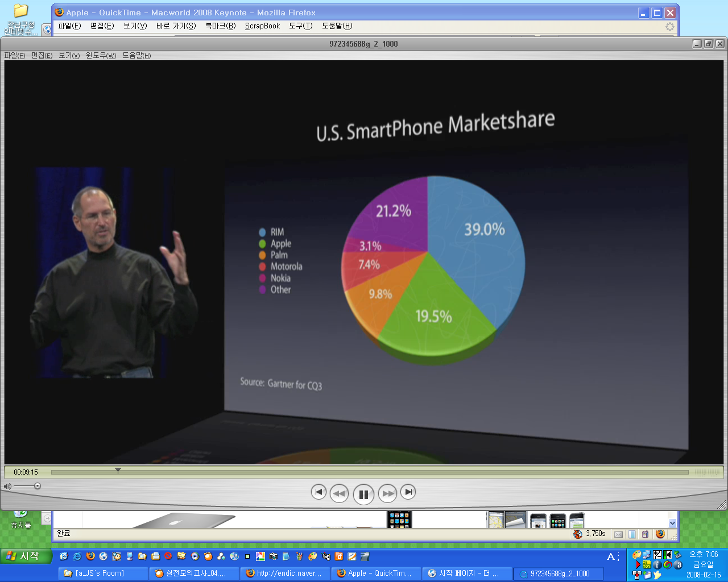Viewport: 728px width, 582px height.
Task: Jump to the end of the movie
Action: pyautogui.click(x=408, y=492)
